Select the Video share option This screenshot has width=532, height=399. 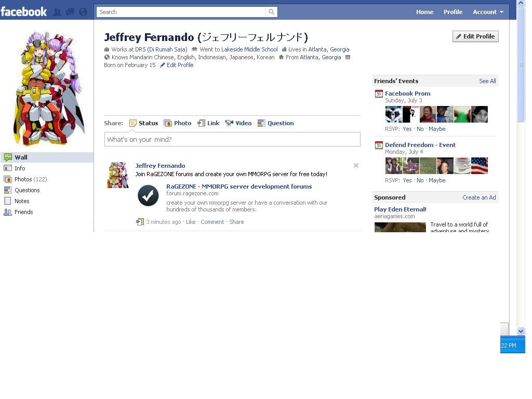click(238, 123)
